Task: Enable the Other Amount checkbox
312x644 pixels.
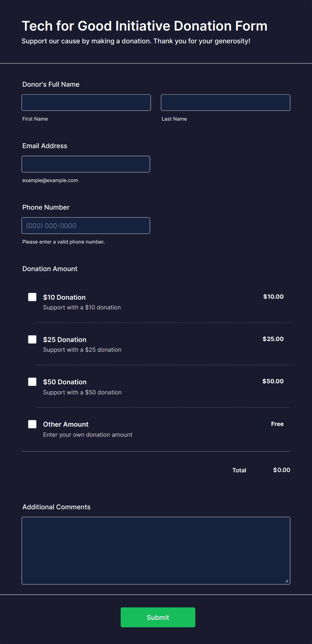Action: tap(32, 424)
